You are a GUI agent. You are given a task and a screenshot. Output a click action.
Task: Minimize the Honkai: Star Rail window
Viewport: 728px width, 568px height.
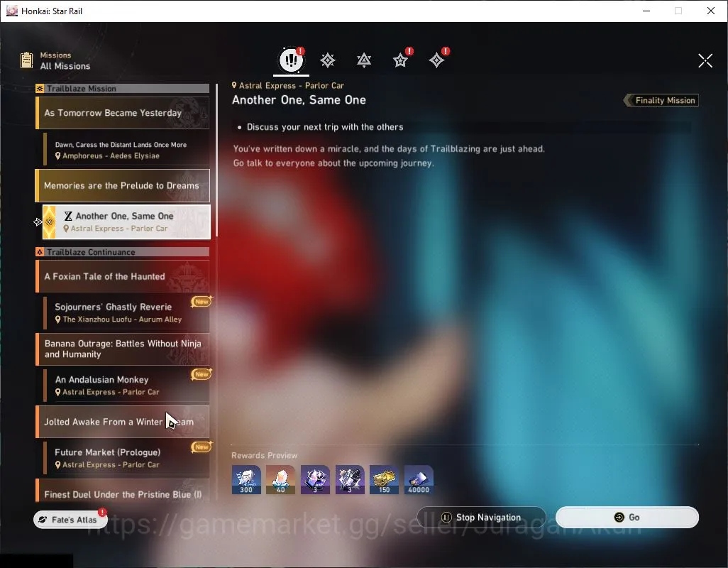tap(646, 11)
